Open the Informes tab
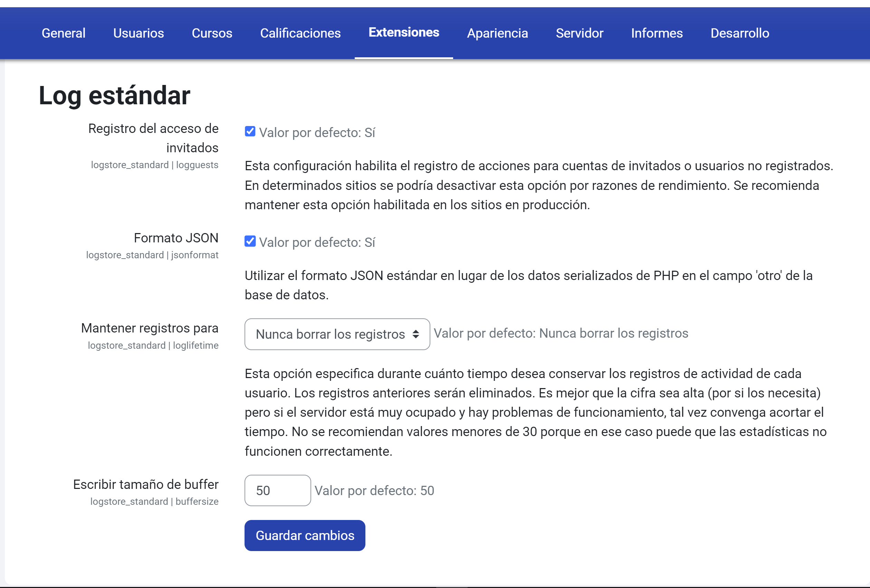The height and width of the screenshot is (588, 870). tap(657, 33)
